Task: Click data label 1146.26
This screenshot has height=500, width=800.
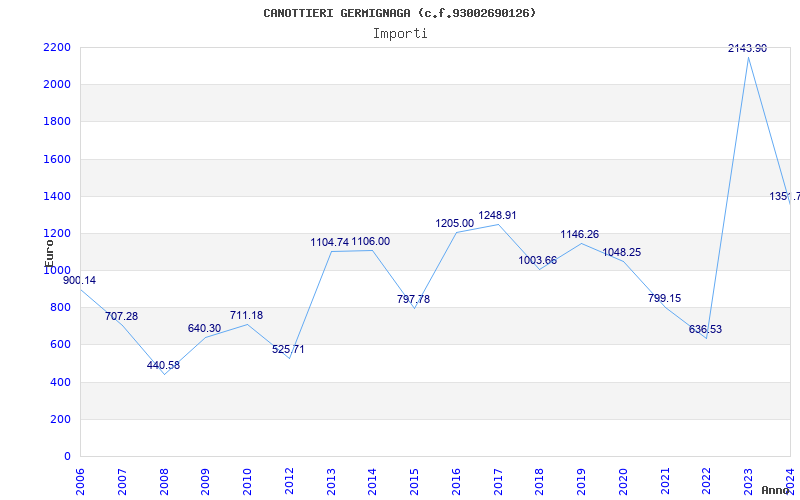Action: [x=580, y=234]
